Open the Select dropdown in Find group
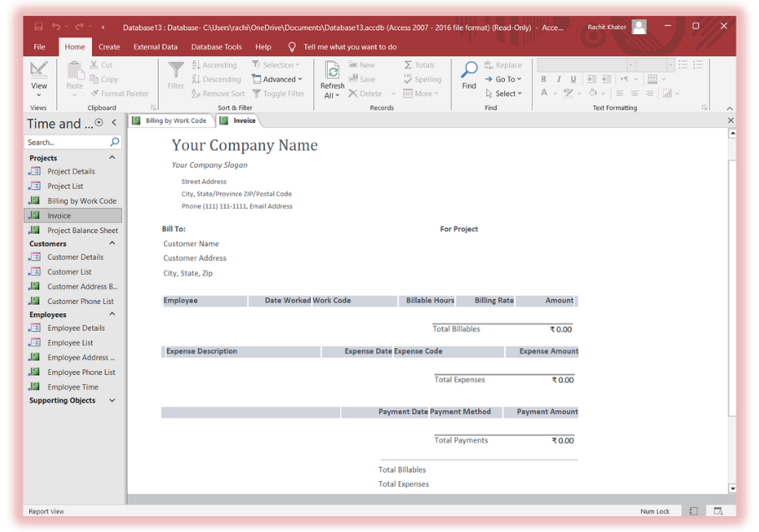This screenshot has width=759, height=532. point(505,94)
